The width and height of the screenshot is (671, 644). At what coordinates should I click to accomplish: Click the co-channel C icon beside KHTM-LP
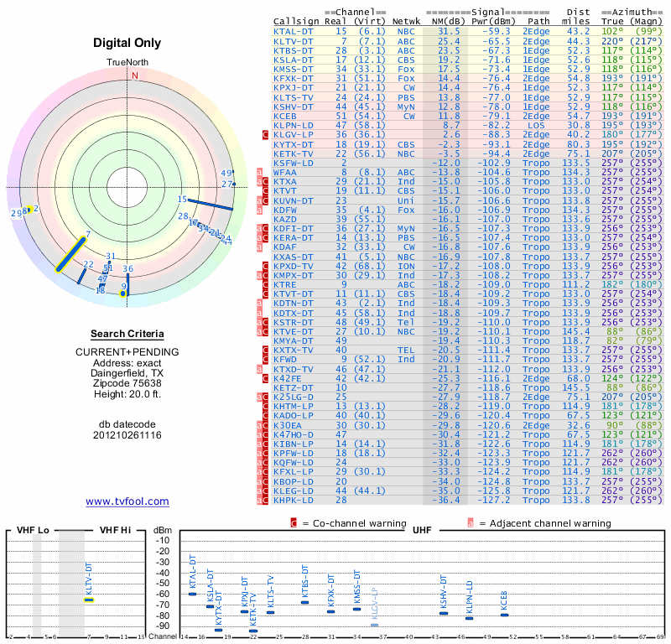coord(265,406)
